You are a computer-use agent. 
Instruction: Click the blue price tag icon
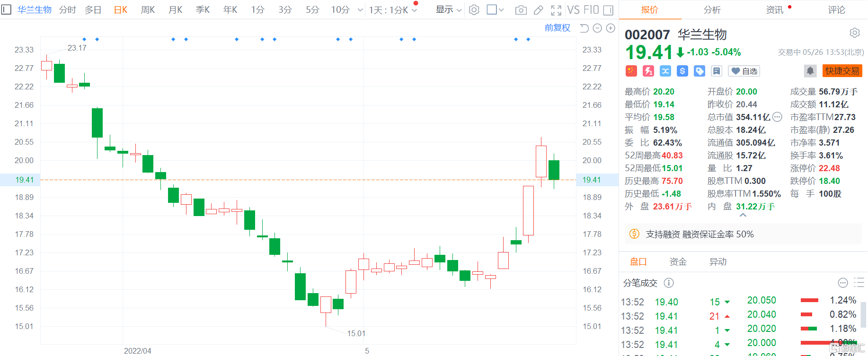coord(699,71)
